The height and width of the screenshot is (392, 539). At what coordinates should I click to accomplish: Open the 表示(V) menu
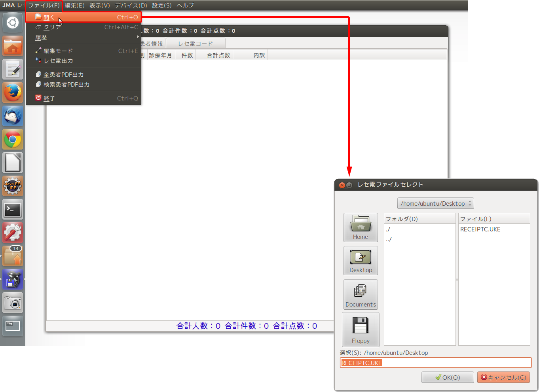[99, 6]
